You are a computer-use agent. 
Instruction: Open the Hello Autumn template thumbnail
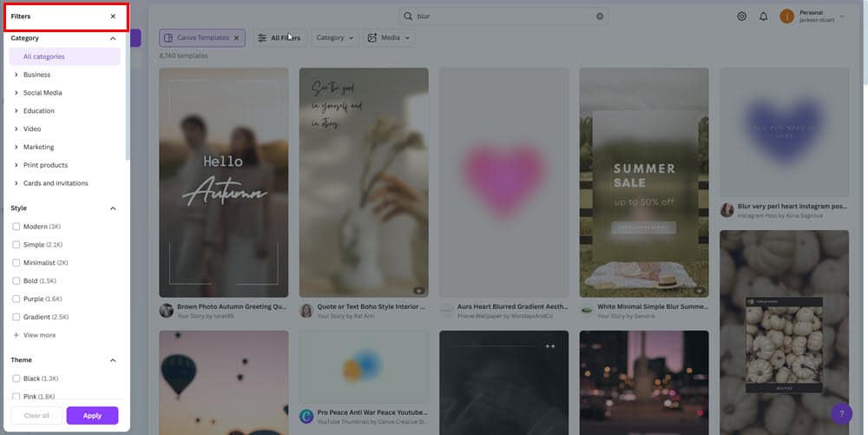click(x=224, y=182)
